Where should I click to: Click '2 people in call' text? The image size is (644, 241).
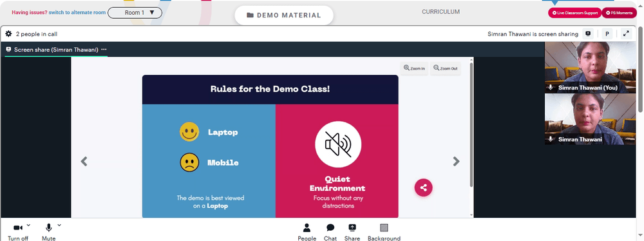(37, 34)
